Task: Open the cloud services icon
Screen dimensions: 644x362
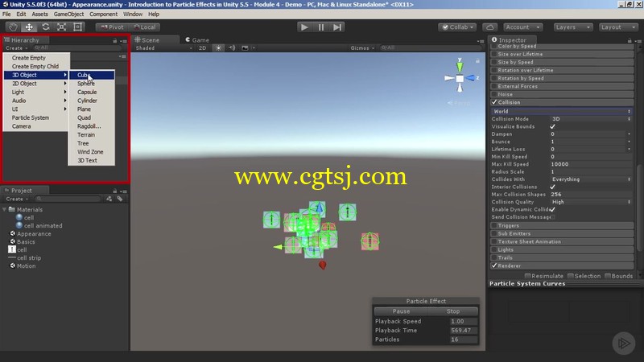Action: pos(489,27)
